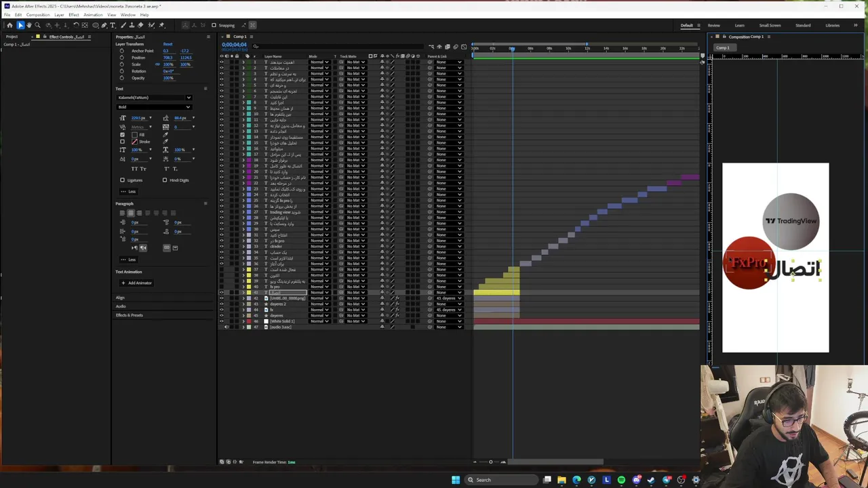Open the Text section options menu
This screenshot has width=868, height=488.
coord(205,89)
